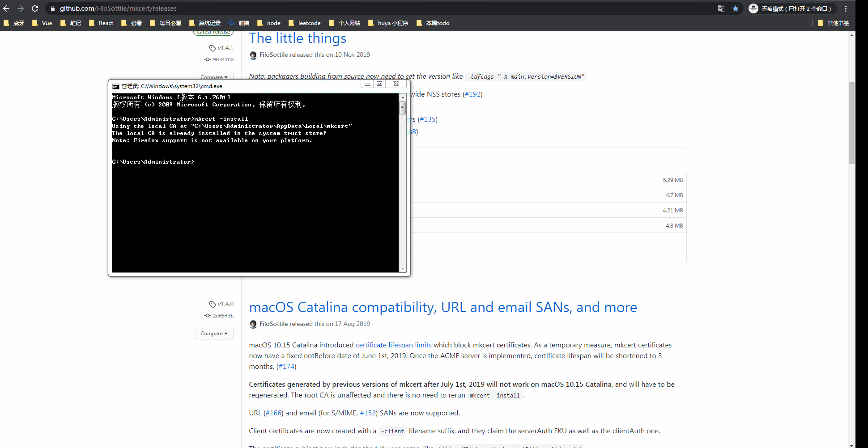Screen dimensions: 868x448
Task: Click the certificate lifespan limits link
Action: 393,345
